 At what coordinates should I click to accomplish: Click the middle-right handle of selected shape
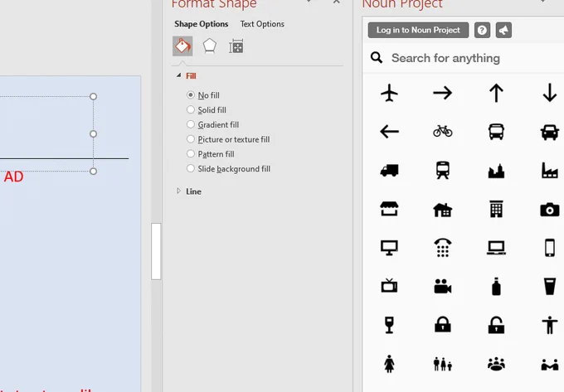[x=93, y=133]
